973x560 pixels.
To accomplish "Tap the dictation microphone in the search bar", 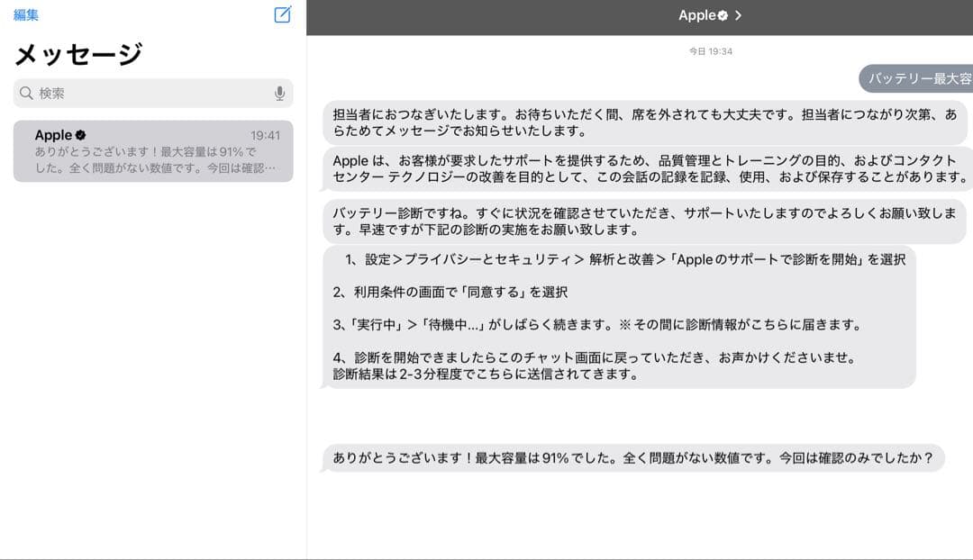I will point(280,93).
